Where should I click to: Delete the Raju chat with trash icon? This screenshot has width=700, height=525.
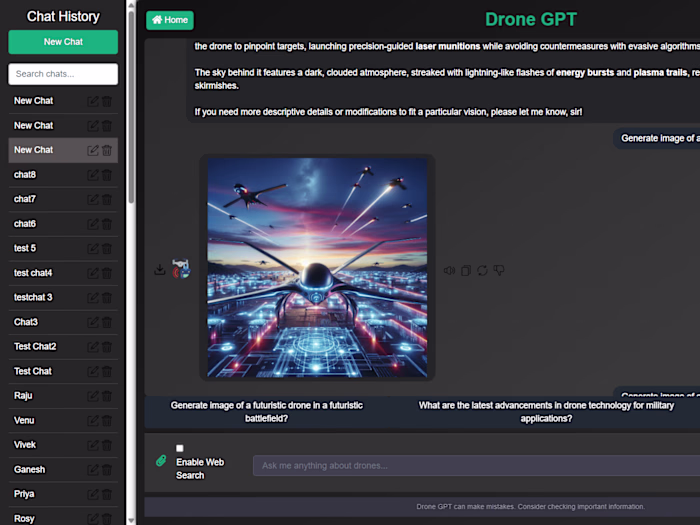[x=107, y=396]
